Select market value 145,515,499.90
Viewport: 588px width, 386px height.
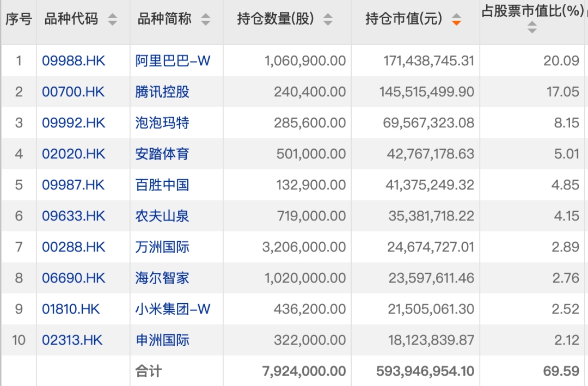[x=427, y=92]
